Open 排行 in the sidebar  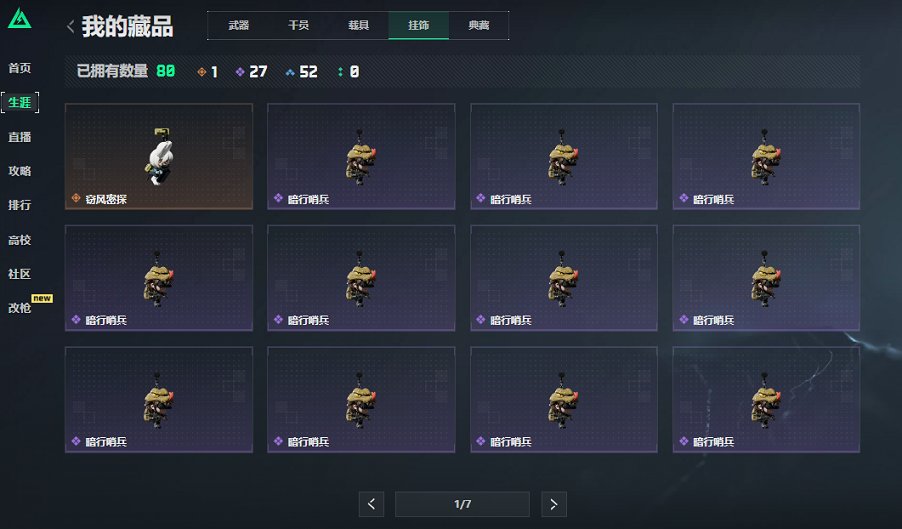20,205
